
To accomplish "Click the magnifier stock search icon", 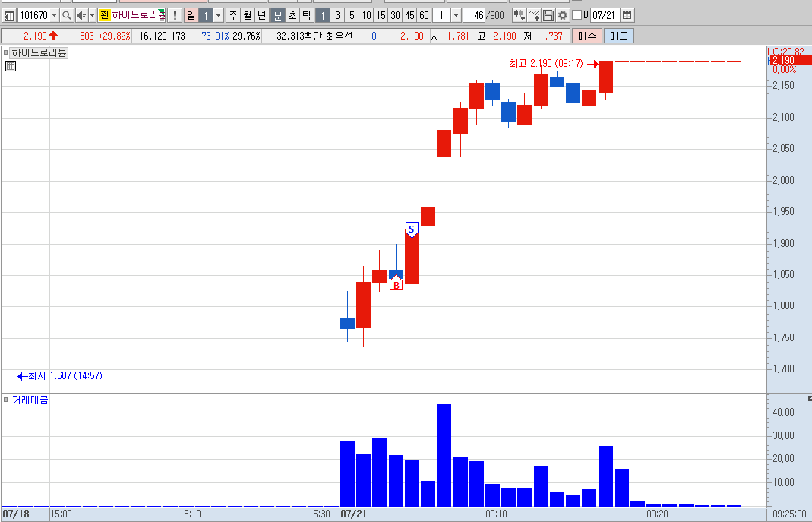I will point(66,15).
